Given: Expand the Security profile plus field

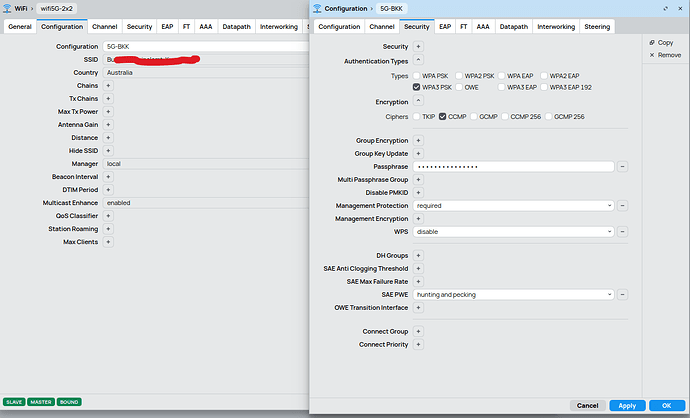Looking at the screenshot, I should coord(418,47).
